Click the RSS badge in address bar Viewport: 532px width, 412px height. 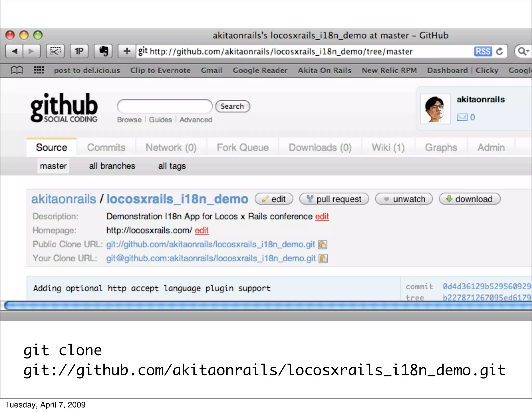coord(483,51)
